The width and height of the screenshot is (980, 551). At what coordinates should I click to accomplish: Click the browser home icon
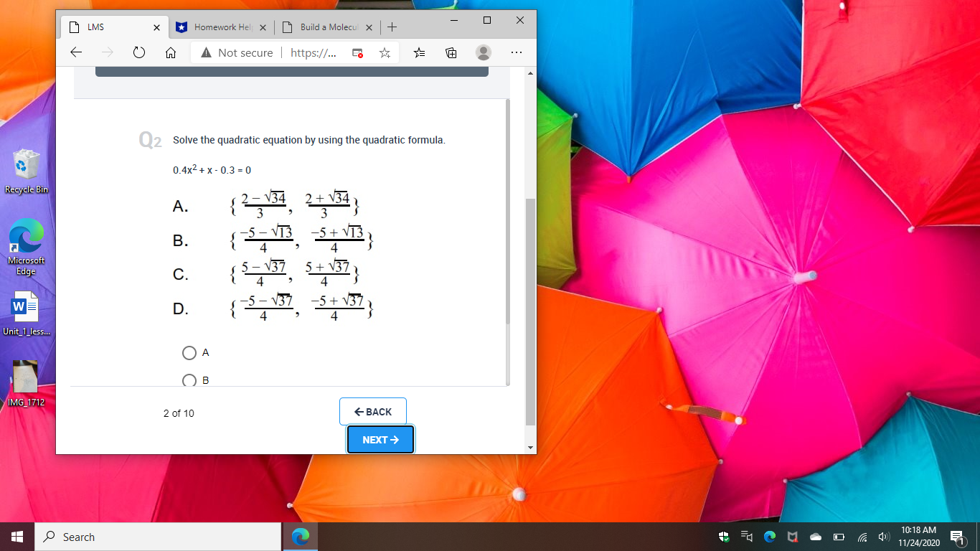171,52
